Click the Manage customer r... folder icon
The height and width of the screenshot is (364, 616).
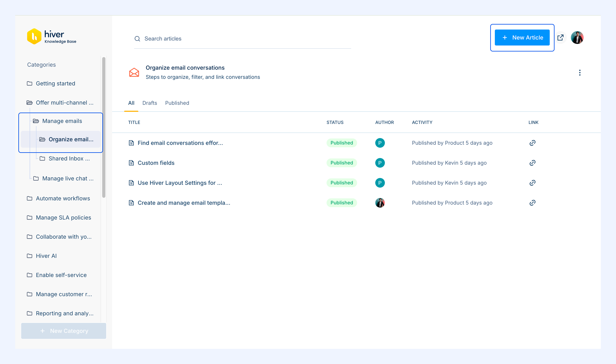click(29, 294)
